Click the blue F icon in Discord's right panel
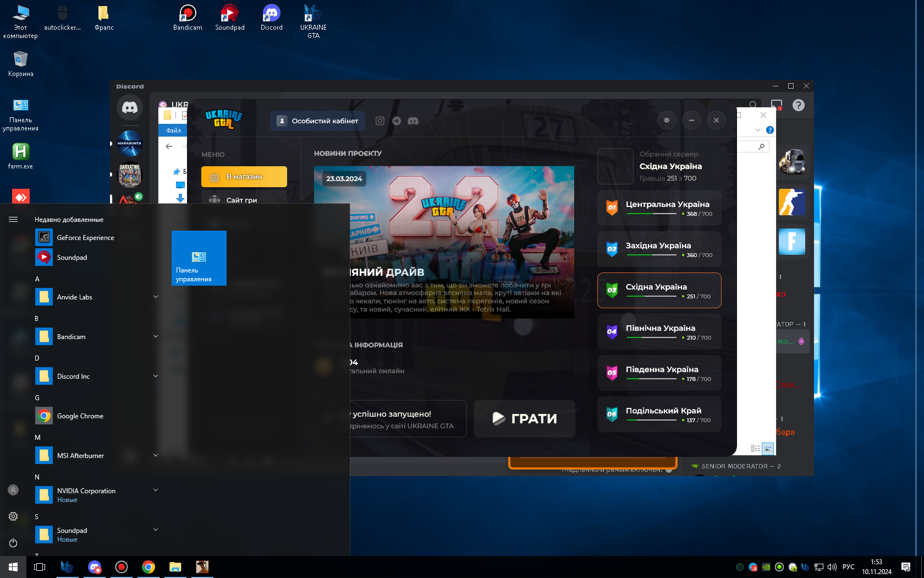The width and height of the screenshot is (924, 578). pyautogui.click(x=792, y=242)
